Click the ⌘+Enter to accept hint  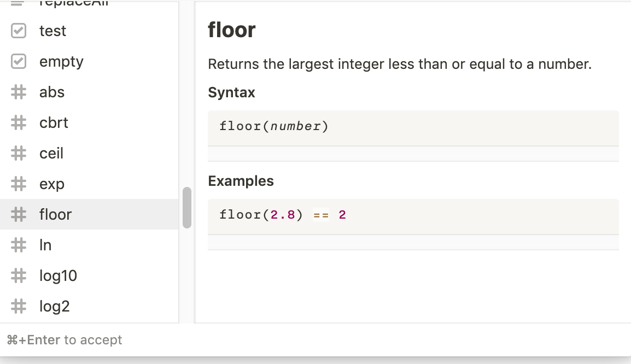[65, 340]
